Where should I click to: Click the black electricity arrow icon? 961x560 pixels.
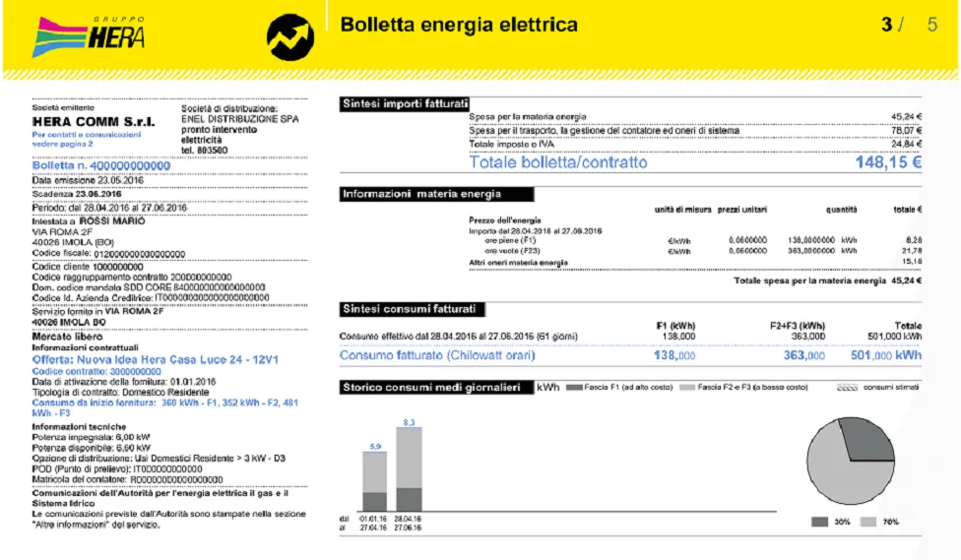(290, 37)
